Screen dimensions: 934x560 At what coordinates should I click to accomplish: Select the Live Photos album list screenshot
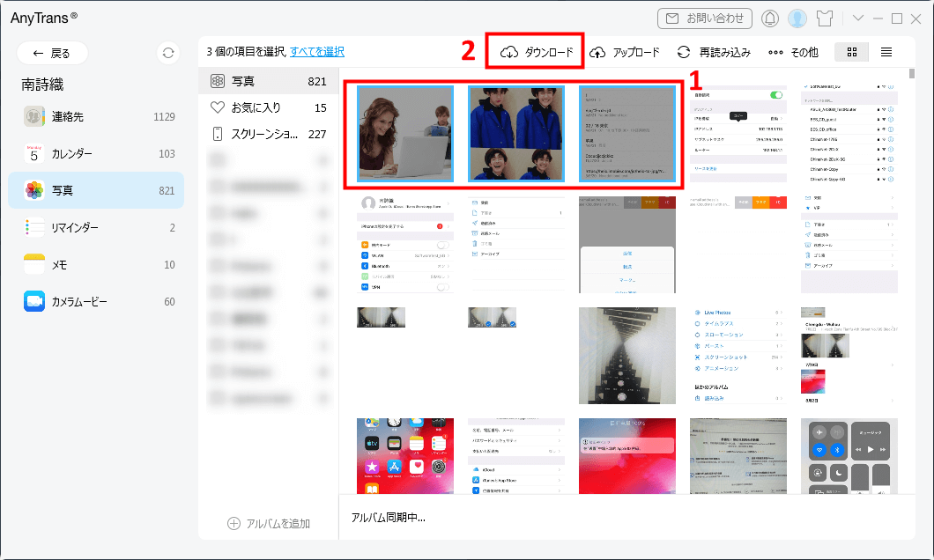coord(738,355)
